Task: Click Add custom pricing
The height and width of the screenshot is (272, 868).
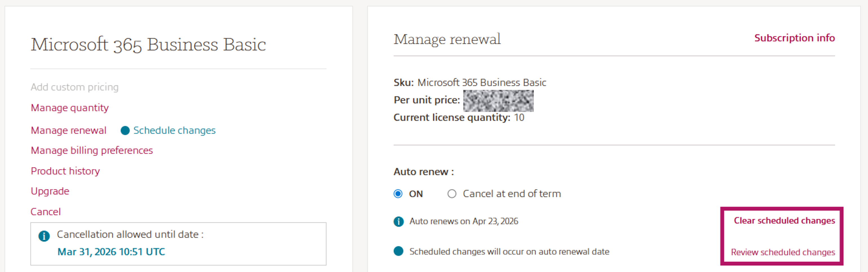Action: [74, 87]
